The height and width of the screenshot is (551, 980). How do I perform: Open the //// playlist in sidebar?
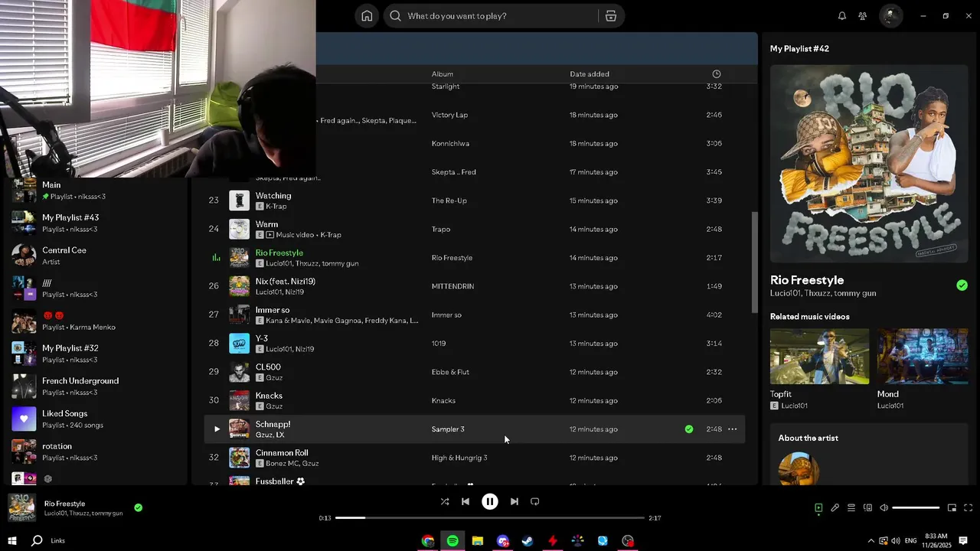(95, 289)
